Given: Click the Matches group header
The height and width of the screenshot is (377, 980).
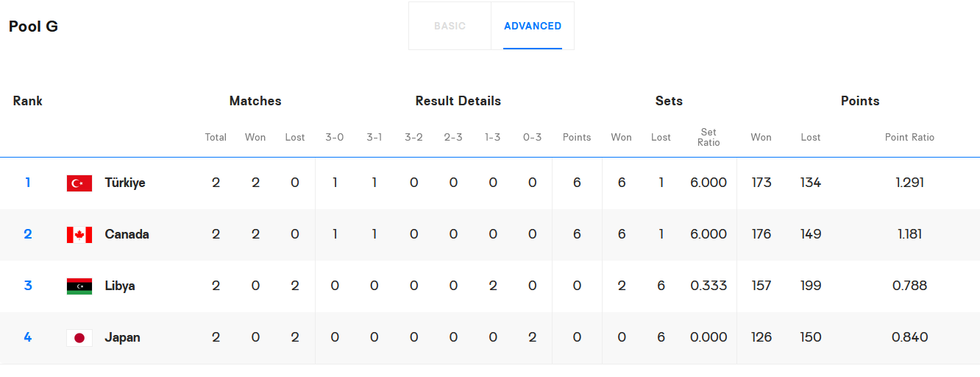Looking at the screenshot, I should pos(255,101).
